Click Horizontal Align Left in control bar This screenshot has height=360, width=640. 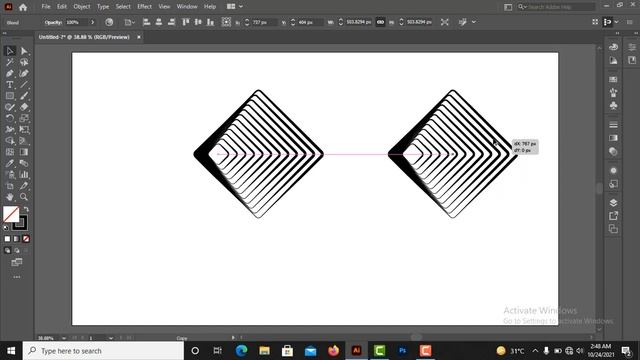click(146, 22)
